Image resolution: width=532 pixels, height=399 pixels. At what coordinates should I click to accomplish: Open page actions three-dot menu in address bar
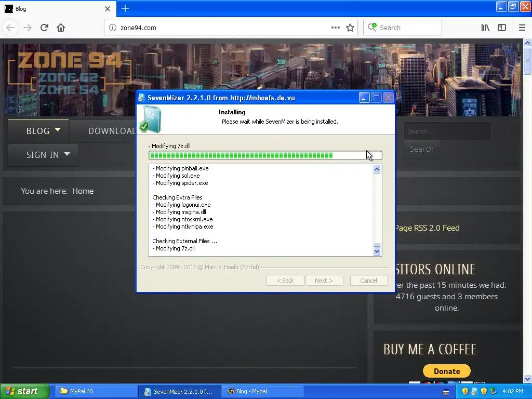(x=335, y=28)
